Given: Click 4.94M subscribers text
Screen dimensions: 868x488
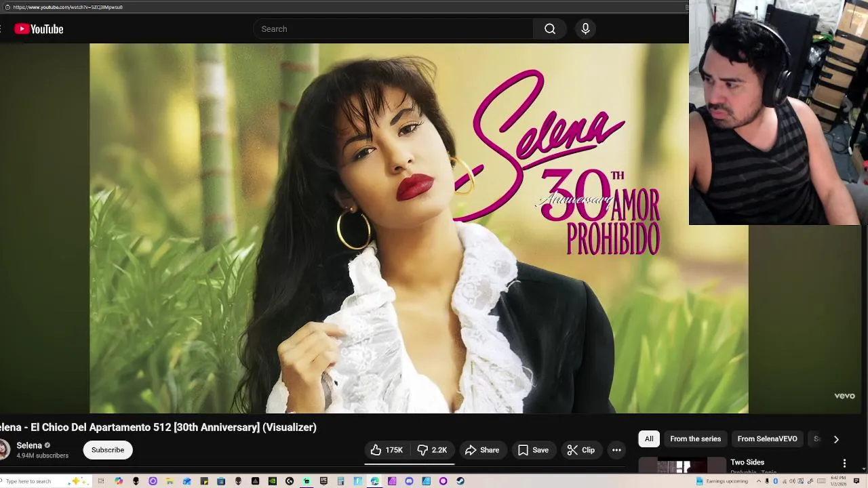Looking at the screenshot, I should (x=42, y=456).
